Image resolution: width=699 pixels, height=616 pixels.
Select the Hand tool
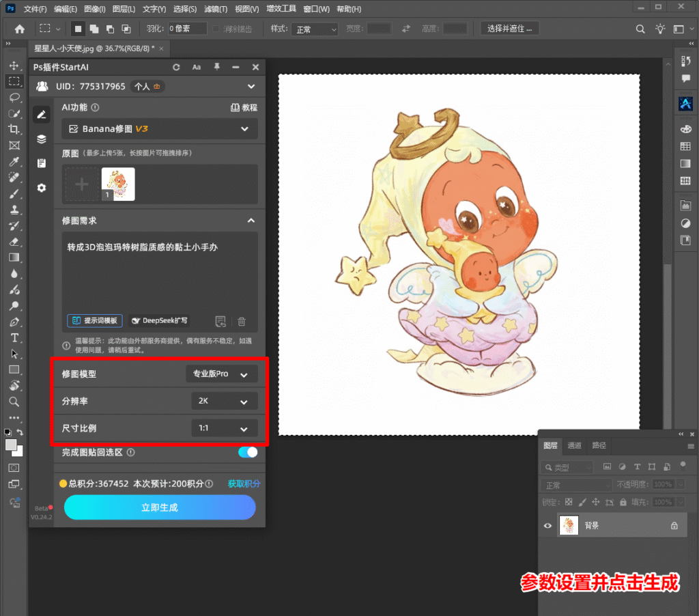point(14,385)
